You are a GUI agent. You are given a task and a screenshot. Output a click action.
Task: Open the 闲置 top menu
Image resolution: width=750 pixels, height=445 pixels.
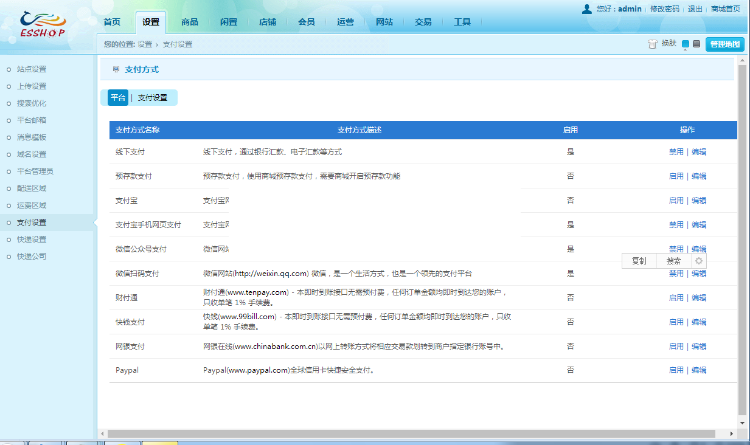pos(229,22)
